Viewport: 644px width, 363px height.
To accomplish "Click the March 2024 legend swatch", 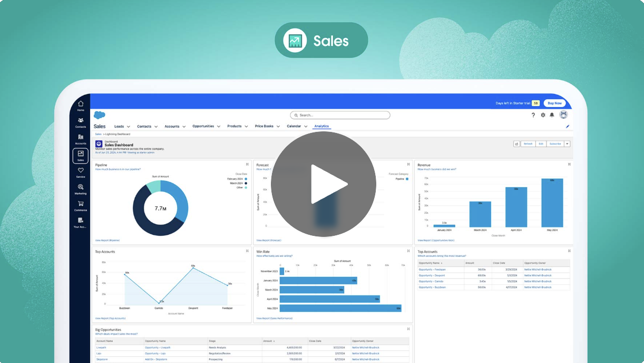I will pyautogui.click(x=246, y=184).
